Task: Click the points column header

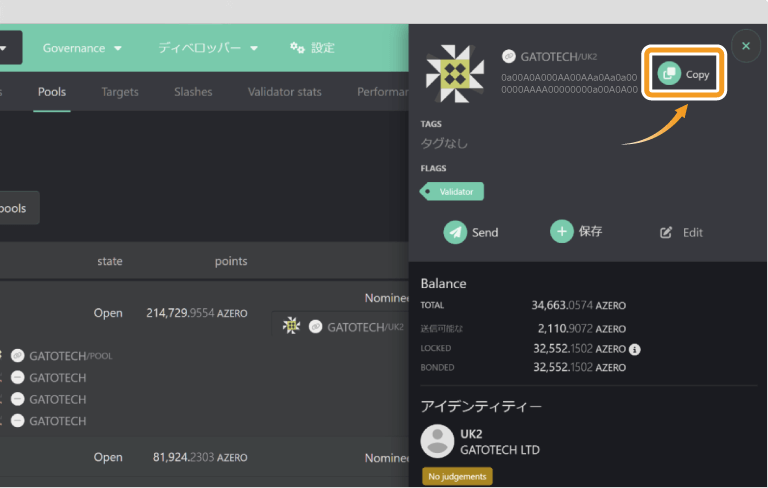Action: (x=231, y=261)
